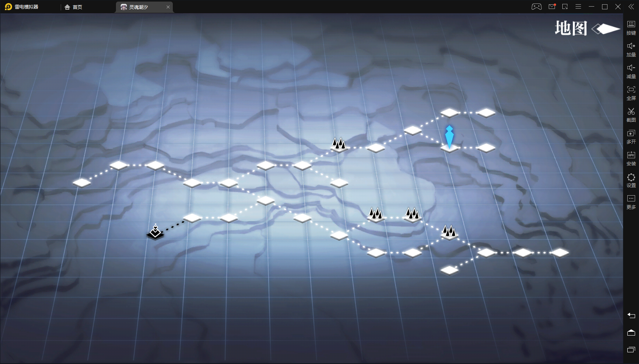
Task: Open the gamepad settings icon in title bar
Action: point(537,7)
